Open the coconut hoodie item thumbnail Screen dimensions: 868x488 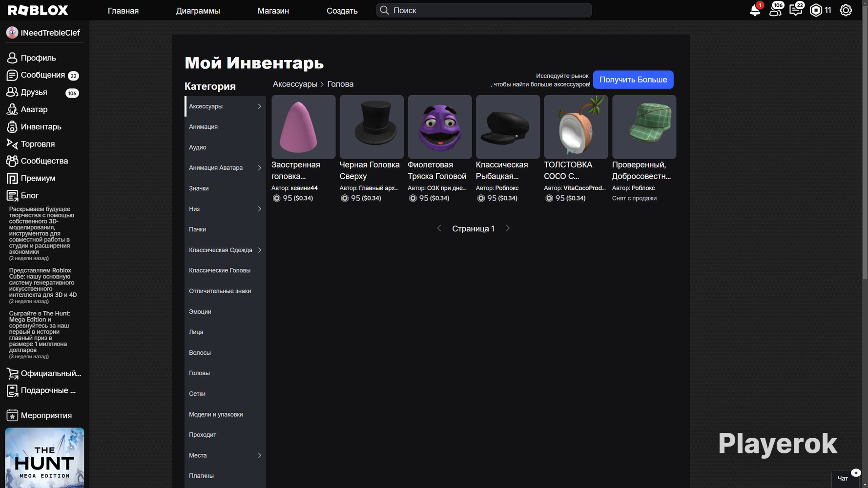576,127
